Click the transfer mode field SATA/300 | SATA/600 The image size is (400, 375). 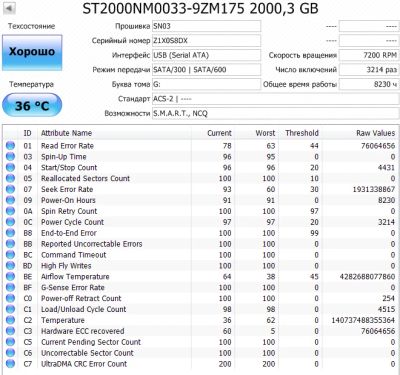click(x=206, y=70)
